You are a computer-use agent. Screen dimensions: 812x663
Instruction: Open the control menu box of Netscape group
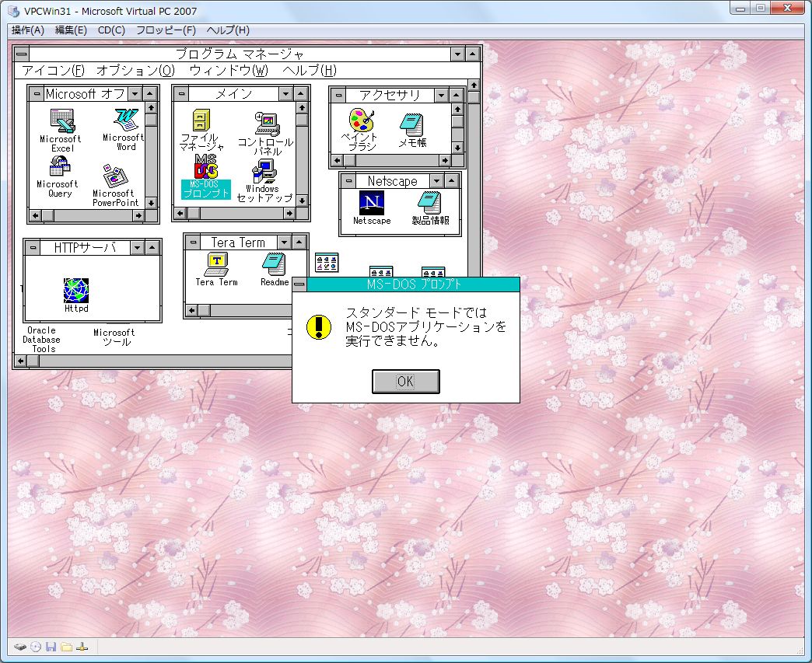click(x=348, y=181)
